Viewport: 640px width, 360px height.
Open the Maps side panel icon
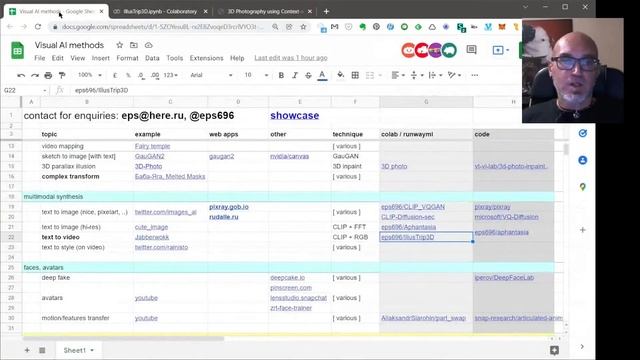[582, 187]
